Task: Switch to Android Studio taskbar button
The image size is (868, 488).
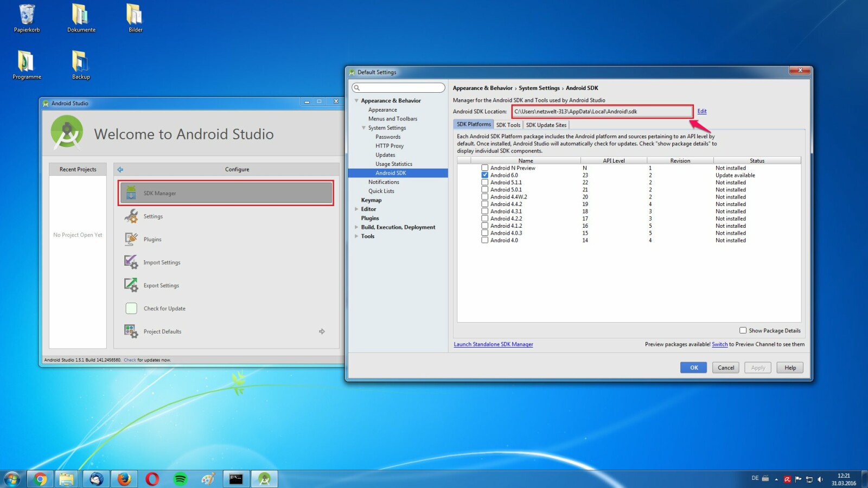Action: coord(264,479)
